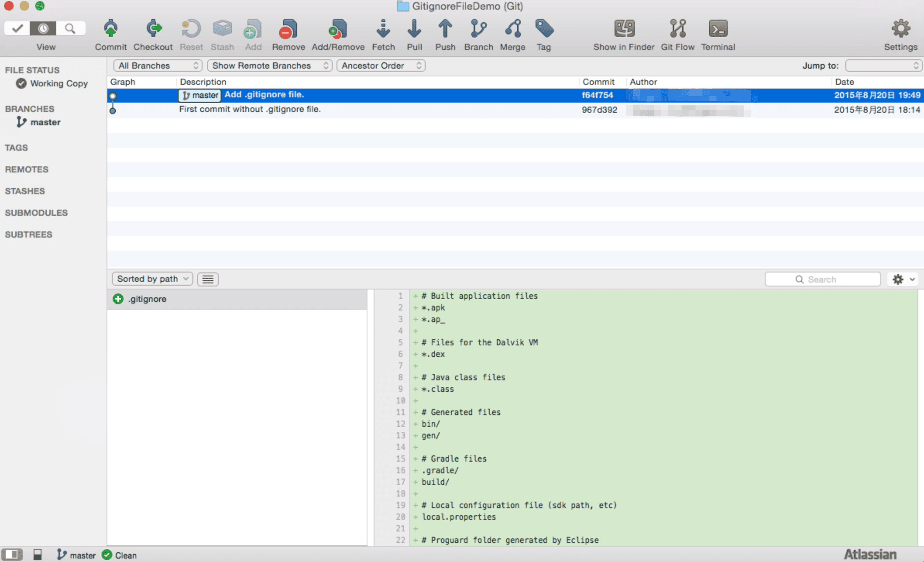Image resolution: width=924 pixels, height=562 pixels.
Task: Click the diff line 'local.properties'
Action: pyautogui.click(x=459, y=517)
